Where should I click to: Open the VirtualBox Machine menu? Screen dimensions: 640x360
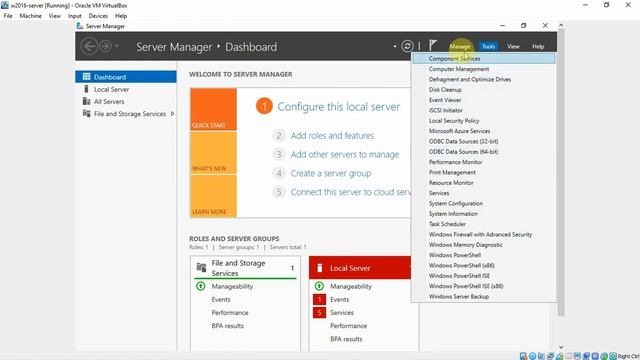tap(31, 16)
